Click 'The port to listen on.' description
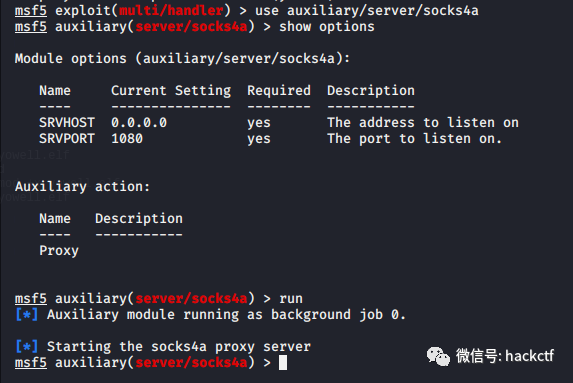Screen dimensions: 573x383 coord(415,139)
